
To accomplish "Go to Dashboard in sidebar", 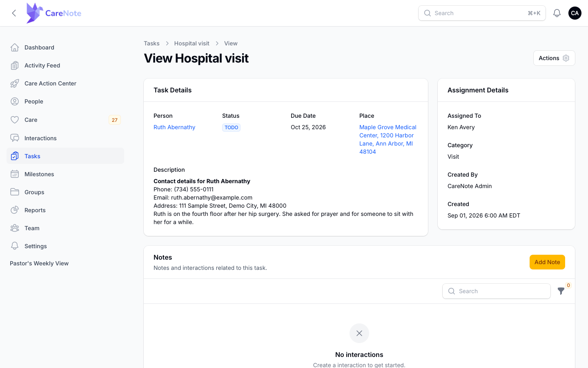I will click(x=65, y=47).
